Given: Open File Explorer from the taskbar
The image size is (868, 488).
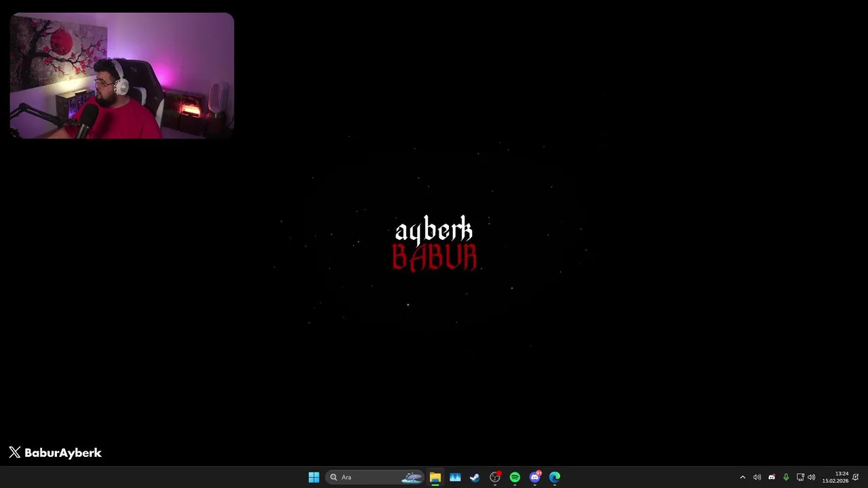Looking at the screenshot, I should point(435,477).
